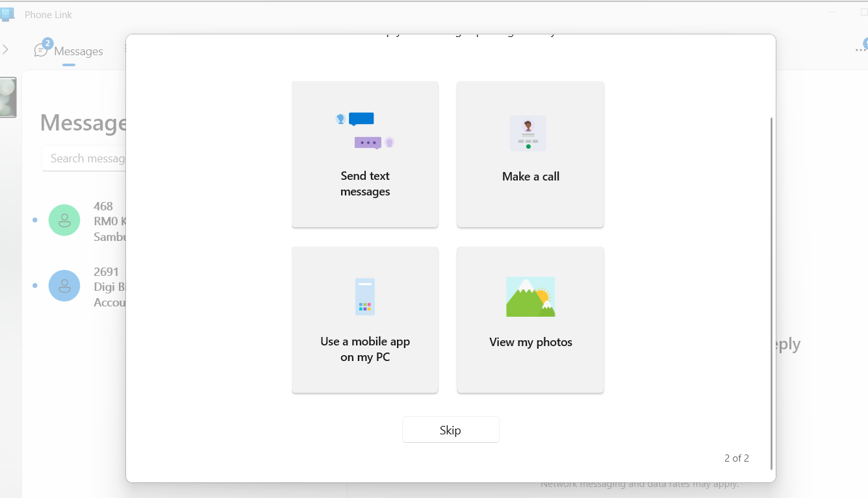Image resolution: width=868 pixels, height=498 pixels.
Task: Minimize the Phone Link window
Action: (x=832, y=13)
